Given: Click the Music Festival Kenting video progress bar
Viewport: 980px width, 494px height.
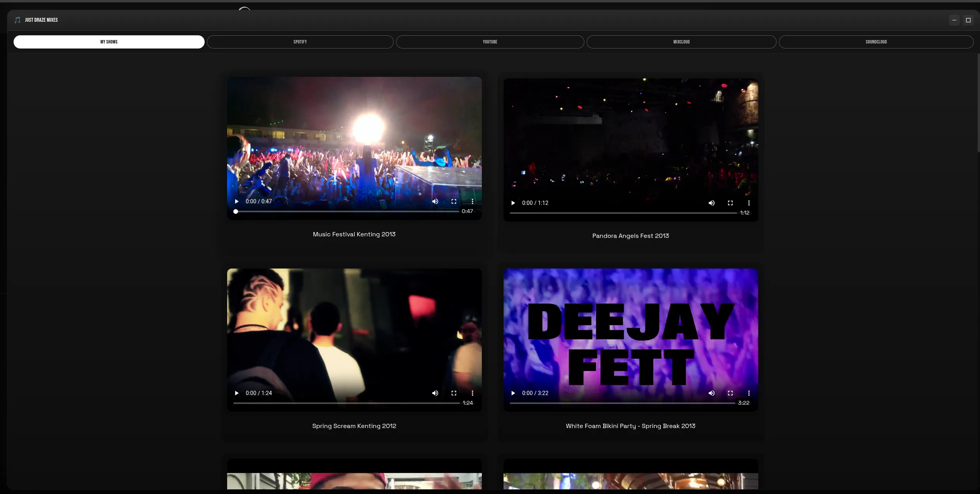Looking at the screenshot, I should [x=347, y=211].
